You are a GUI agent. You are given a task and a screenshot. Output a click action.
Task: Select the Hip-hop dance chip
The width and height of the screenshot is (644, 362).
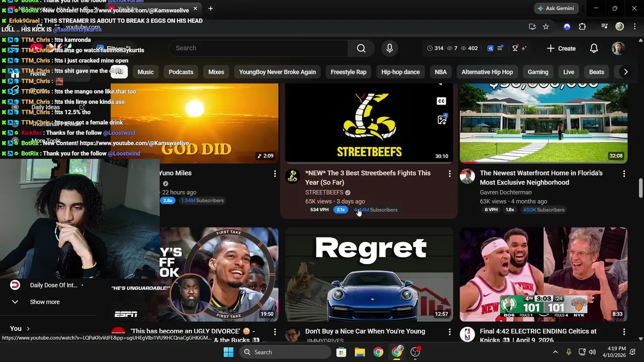pos(400,72)
